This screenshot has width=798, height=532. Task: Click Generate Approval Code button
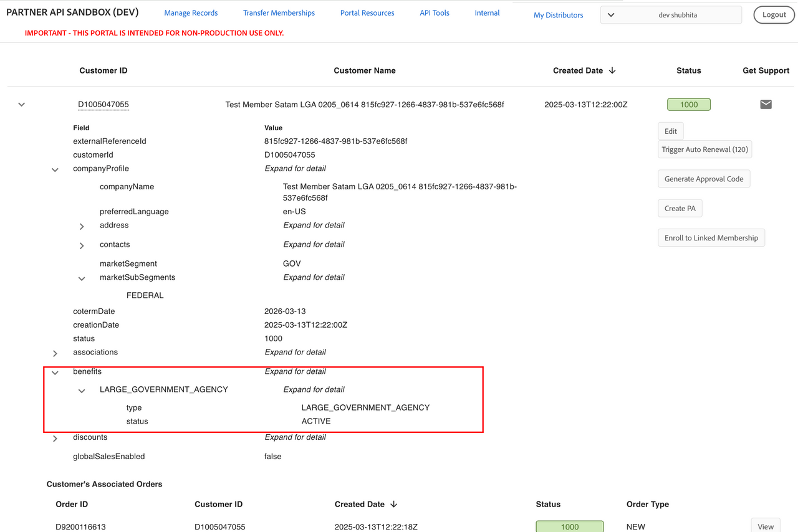(704, 179)
